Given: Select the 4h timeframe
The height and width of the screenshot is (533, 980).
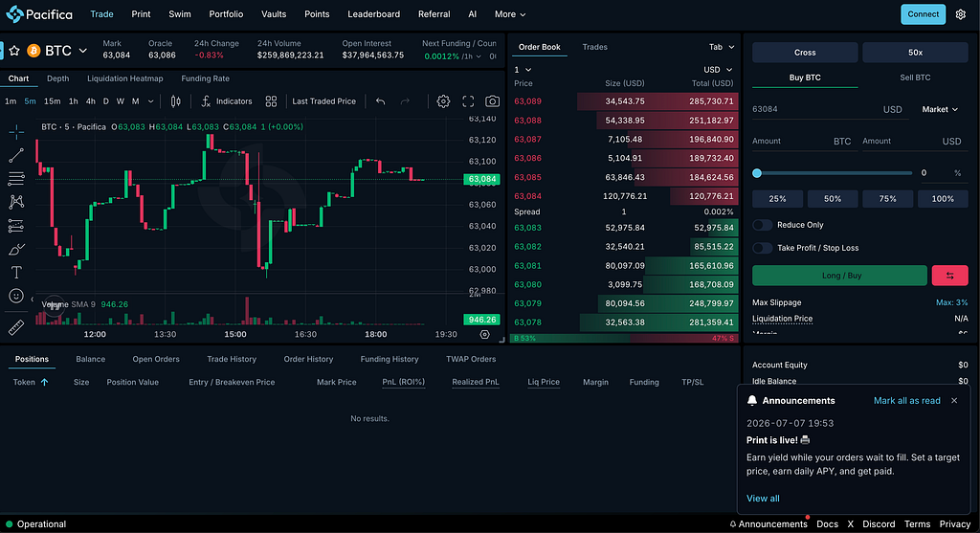Looking at the screenshot, I should click(x=91, y=101).
